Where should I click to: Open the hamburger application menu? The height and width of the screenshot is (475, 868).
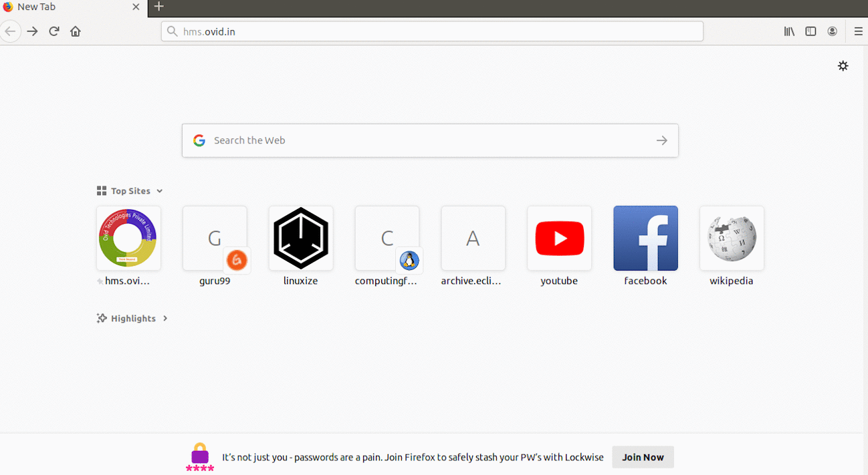[x=859, y=31]
